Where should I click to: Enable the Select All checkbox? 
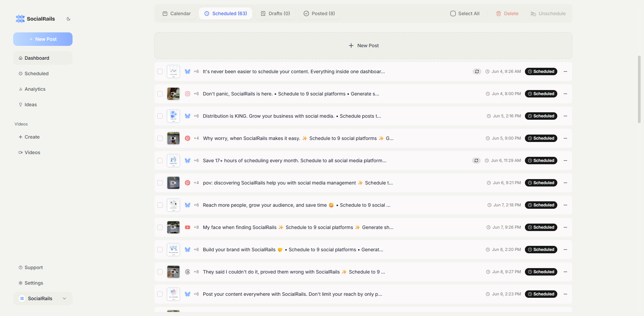(453, 13)
